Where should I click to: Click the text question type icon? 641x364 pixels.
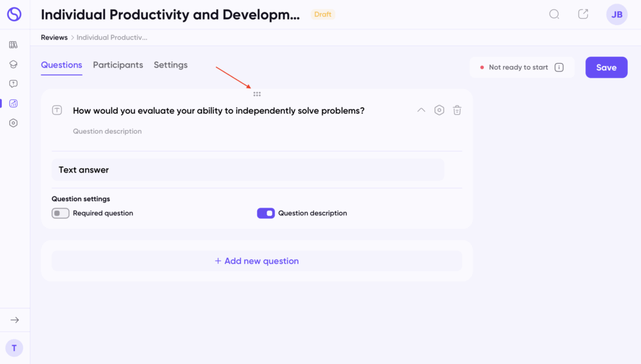(x=57, y=111)
